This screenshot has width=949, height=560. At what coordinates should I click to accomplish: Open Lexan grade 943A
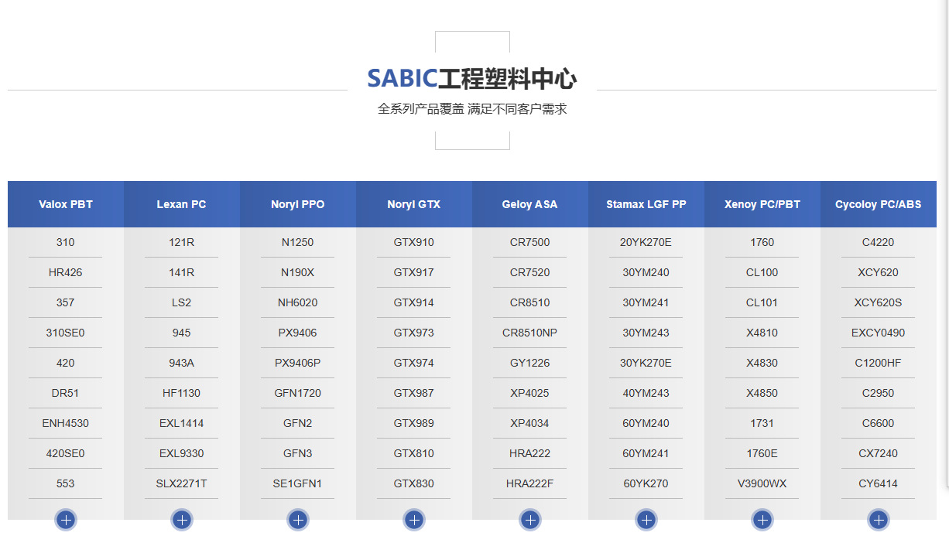182,363
